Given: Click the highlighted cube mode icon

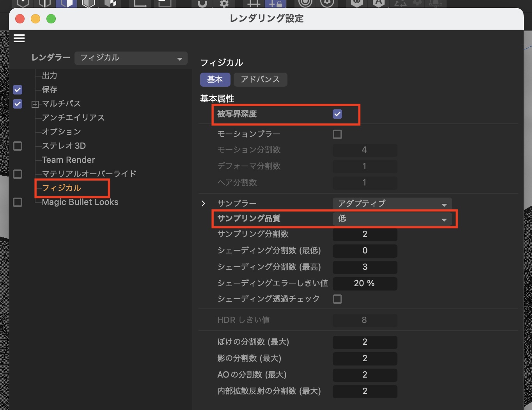Looking at the screenshot, I should click(x=66, y=4).
